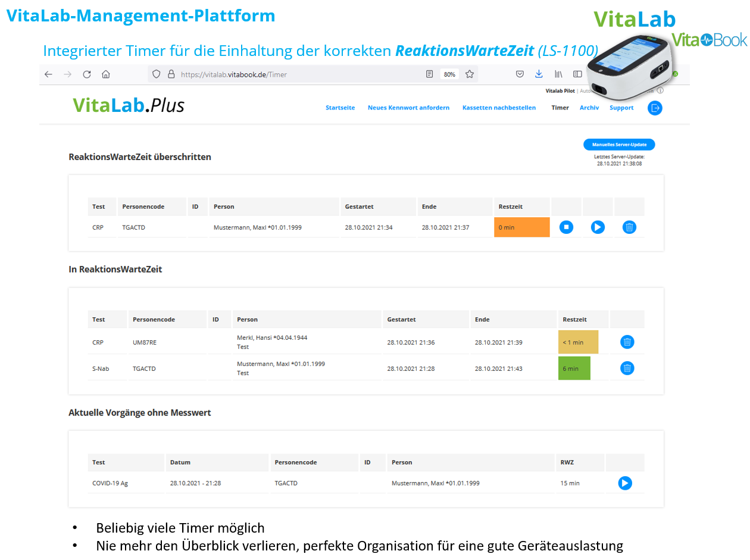
Task: Open Kassetten nachbestellen link
Action: point(499,108)
